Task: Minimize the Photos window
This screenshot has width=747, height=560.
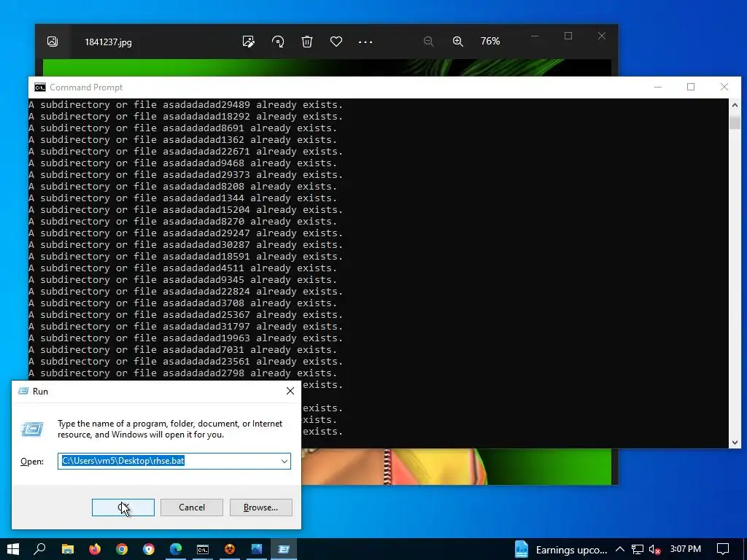Action: coord(535,36)
